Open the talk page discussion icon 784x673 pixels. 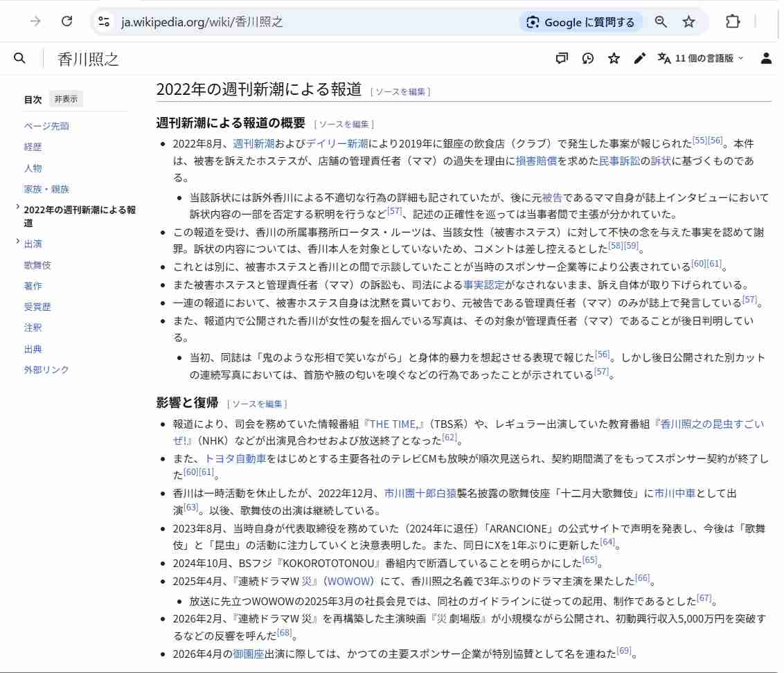pyautogui.click(x=562, y=58)
